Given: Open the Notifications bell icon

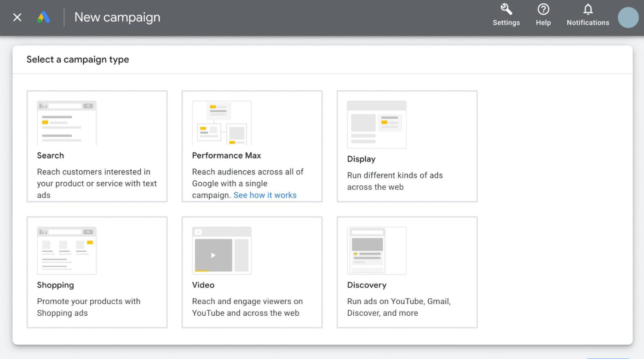Looking at the screenshot, I should pyautogui.click(x=588, y=9).
